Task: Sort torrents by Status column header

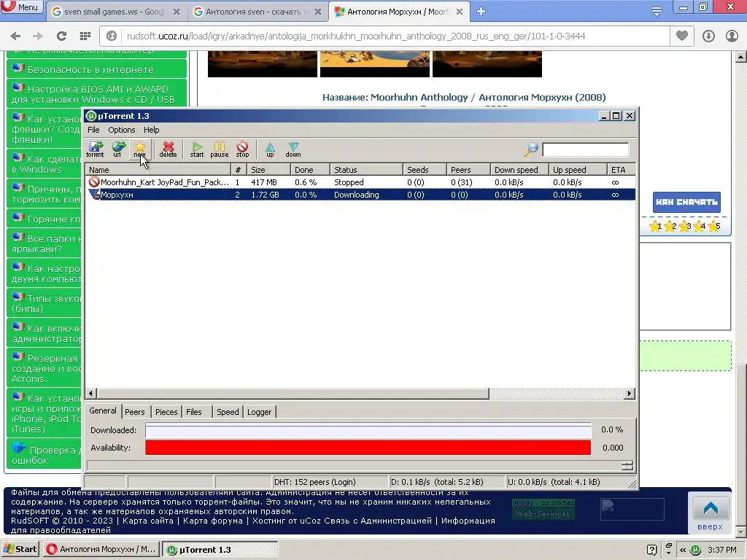Action: coord(366,169)
